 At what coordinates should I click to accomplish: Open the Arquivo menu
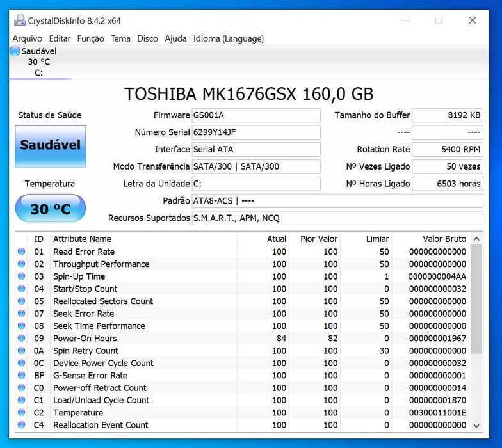coord(27,38)
